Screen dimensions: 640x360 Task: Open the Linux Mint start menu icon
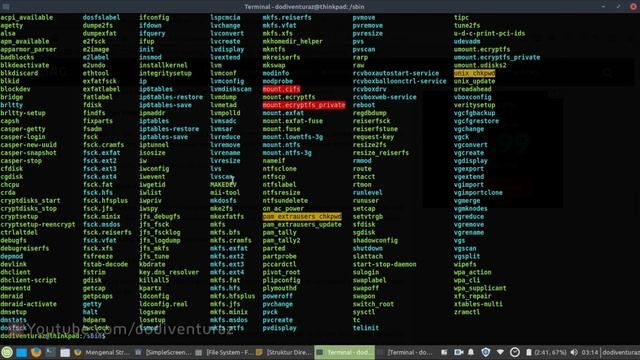[7, 352]
